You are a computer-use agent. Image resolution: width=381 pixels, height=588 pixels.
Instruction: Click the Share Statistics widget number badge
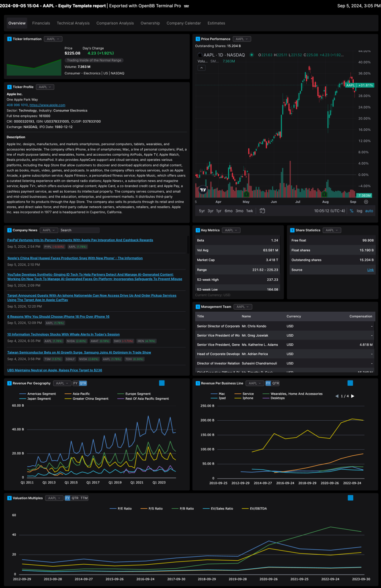point(292,230)
